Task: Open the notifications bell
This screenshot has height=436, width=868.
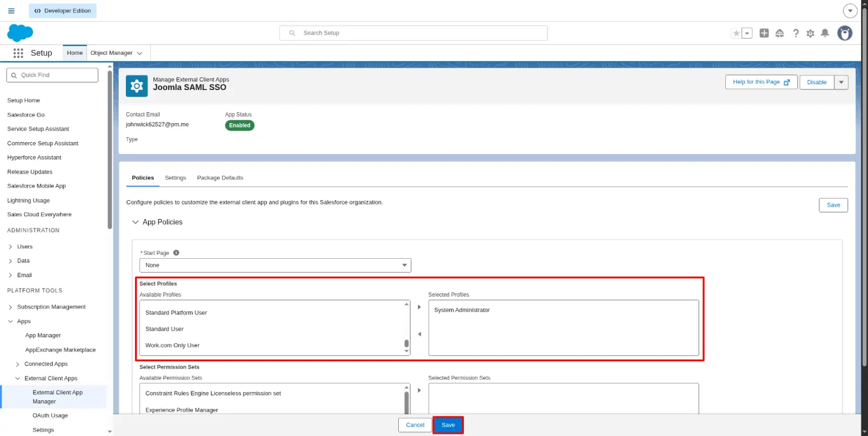Action: (x=825, y=33)
